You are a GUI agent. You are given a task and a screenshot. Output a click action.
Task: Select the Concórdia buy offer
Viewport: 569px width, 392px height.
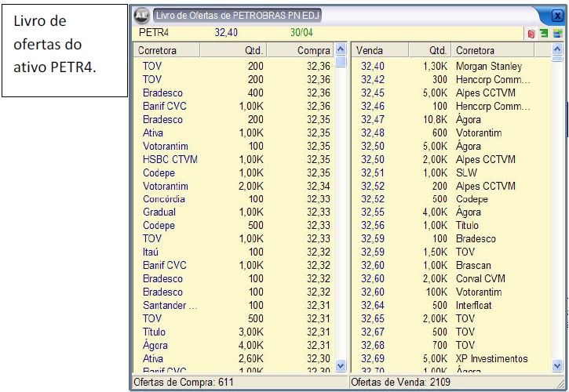(234, 199)
